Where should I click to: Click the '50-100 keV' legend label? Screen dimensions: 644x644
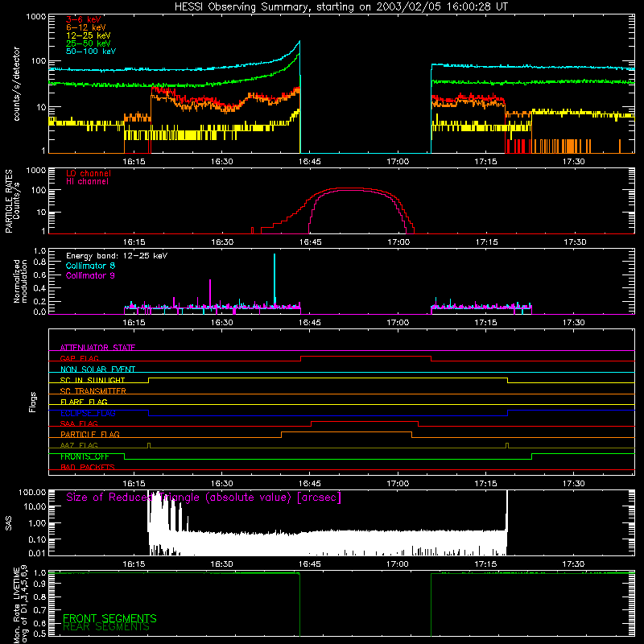(90, 52)
